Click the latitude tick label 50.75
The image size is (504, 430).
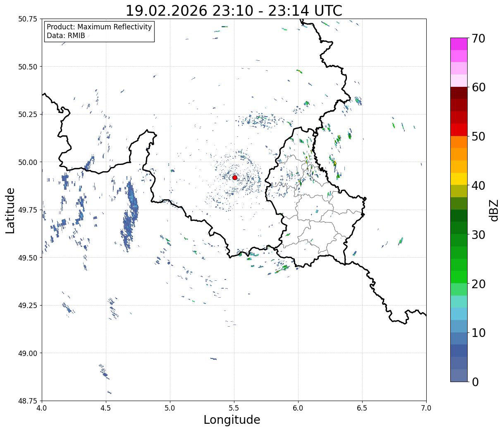click(28, 19)
